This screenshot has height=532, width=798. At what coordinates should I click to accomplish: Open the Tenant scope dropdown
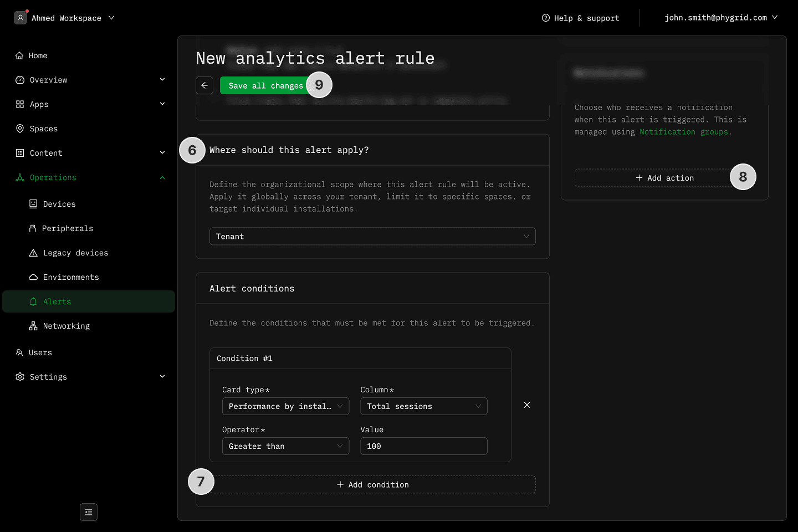(x=372, y=237)
